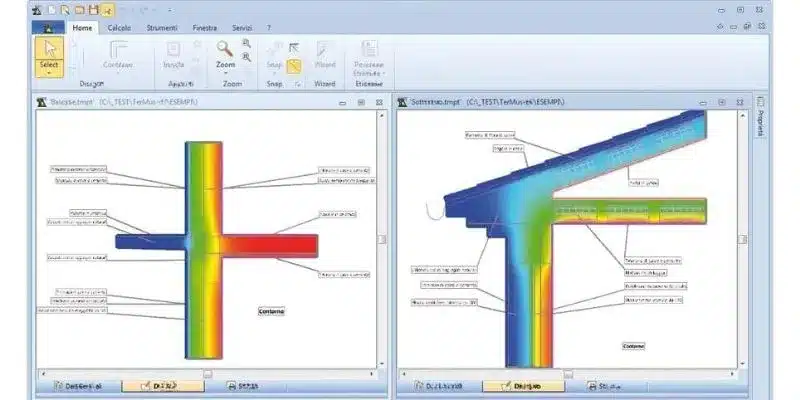Click the lower small zoom magnifier

[246, 57]
